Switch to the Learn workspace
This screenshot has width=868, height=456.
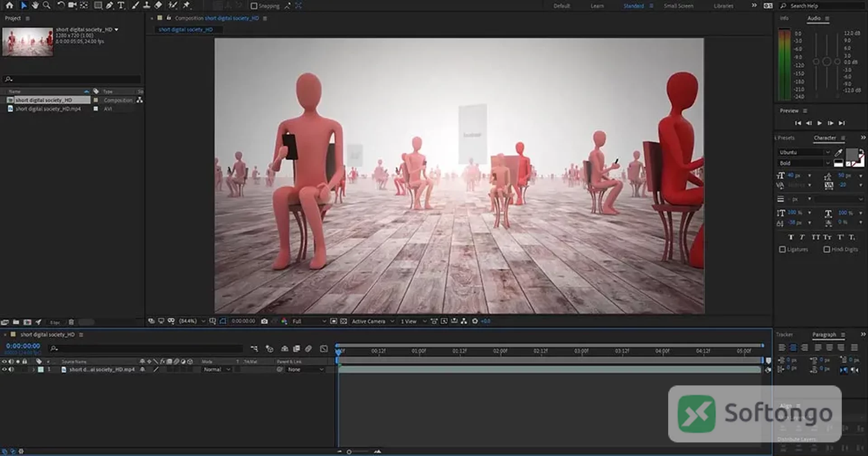pyautogui.click(x=597, y=6)
